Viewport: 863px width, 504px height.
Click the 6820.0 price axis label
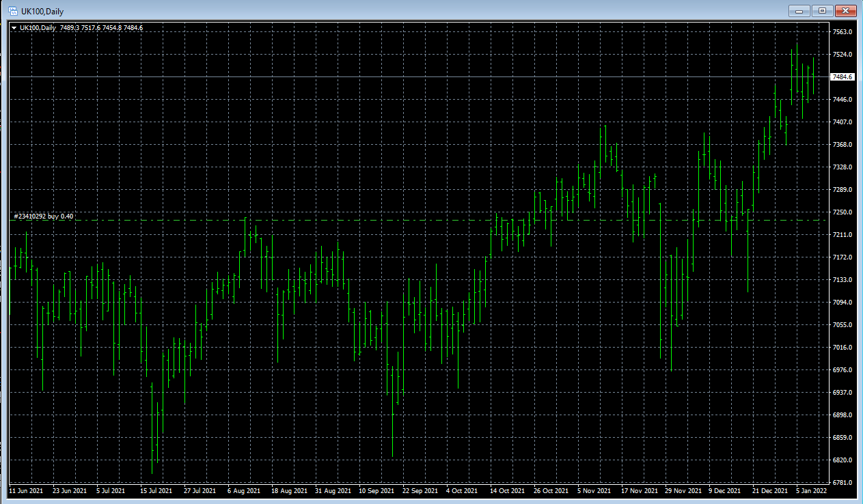pos(843,460)
